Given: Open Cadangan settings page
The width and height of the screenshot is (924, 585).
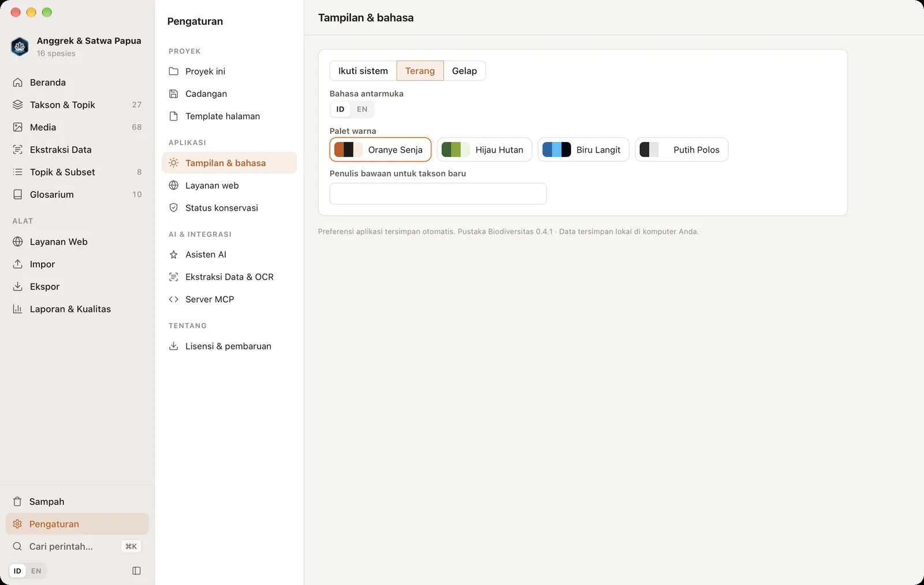Looking at the screenshot, I should 229,94.
